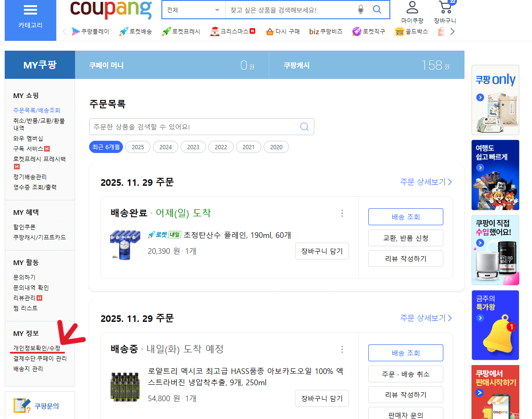Open 개인정보확인/수정 in sidebar
532x419 pixels.
(x=37, y=348)
